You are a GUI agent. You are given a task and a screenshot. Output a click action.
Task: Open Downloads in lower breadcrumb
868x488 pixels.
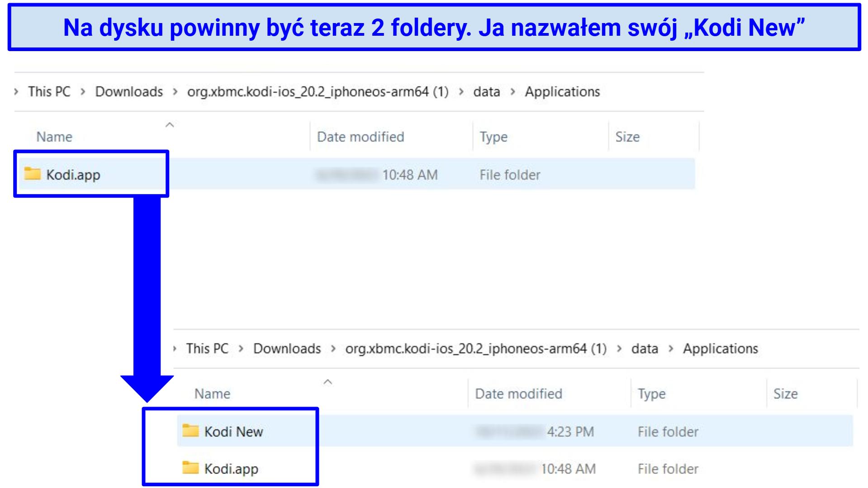287,349
